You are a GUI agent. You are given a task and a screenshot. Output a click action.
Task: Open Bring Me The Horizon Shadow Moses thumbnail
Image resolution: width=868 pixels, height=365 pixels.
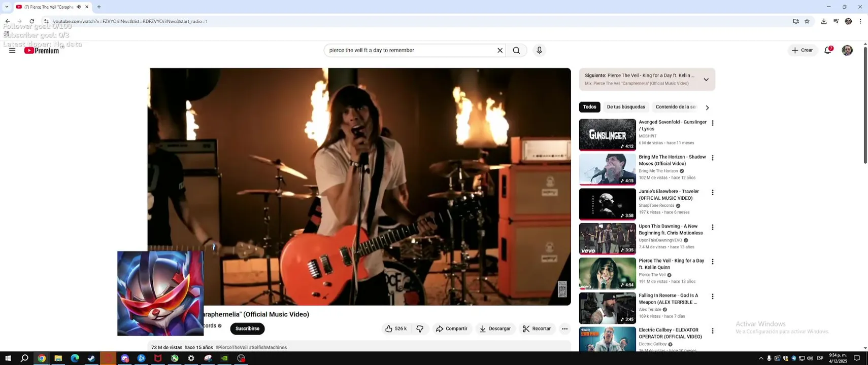(x=607, y=169)
